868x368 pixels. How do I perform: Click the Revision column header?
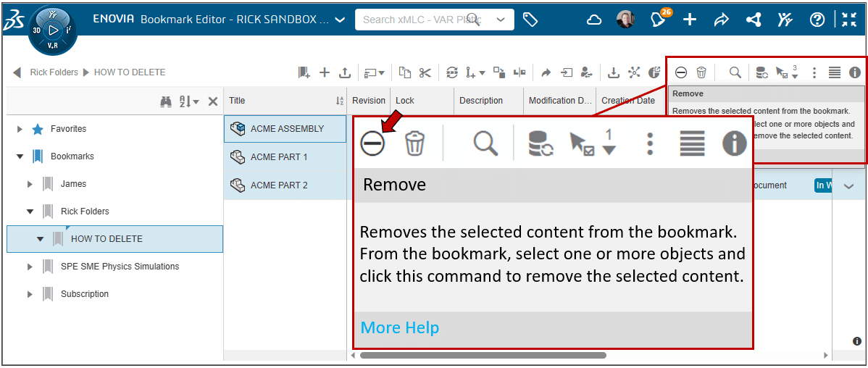click(x=369, y=101)
